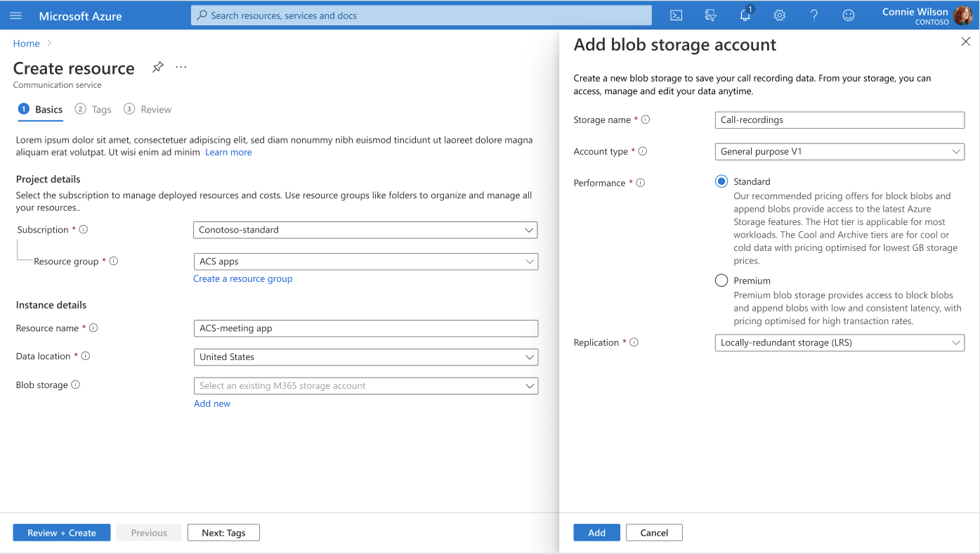Switch to the Review tab
The height and width of the screenshot is (554, 980).
(148, 110)
